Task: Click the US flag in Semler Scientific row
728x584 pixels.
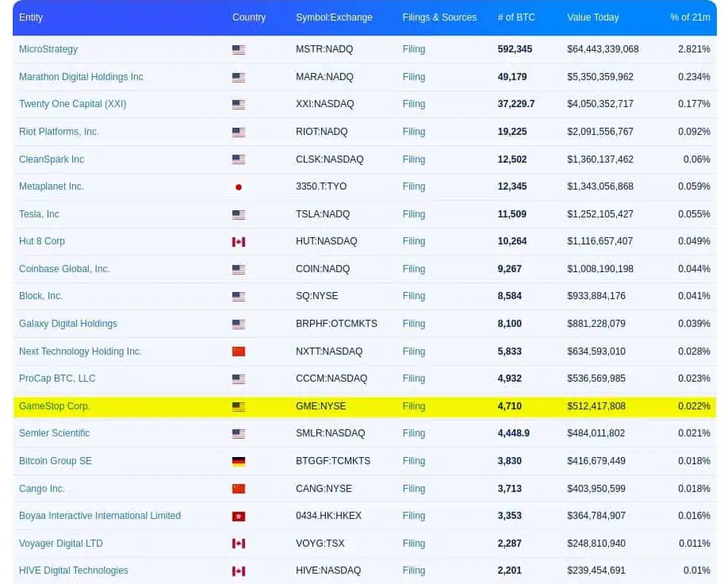Action: point(239,434)
